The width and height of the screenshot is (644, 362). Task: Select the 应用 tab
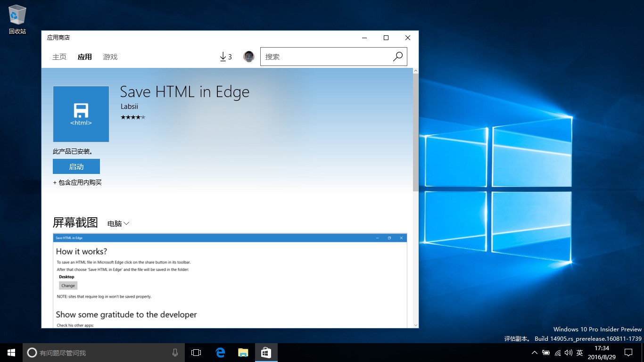(85, 57)
